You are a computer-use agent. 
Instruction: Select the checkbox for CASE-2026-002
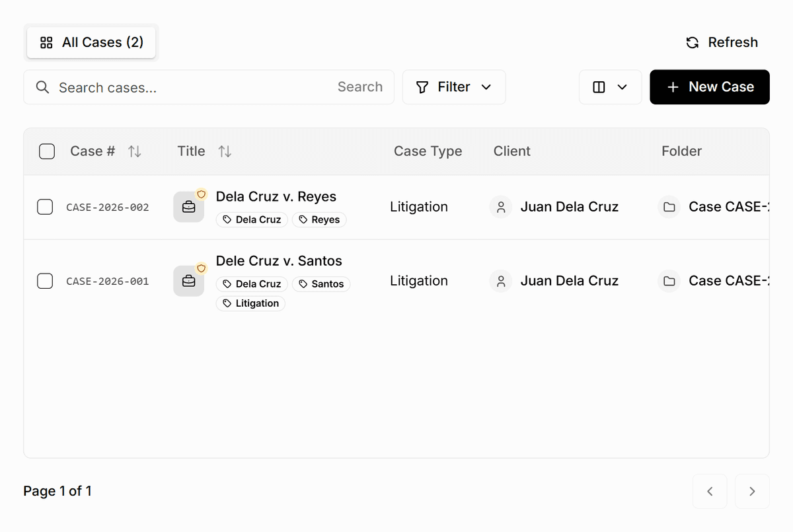pos(45,207)
